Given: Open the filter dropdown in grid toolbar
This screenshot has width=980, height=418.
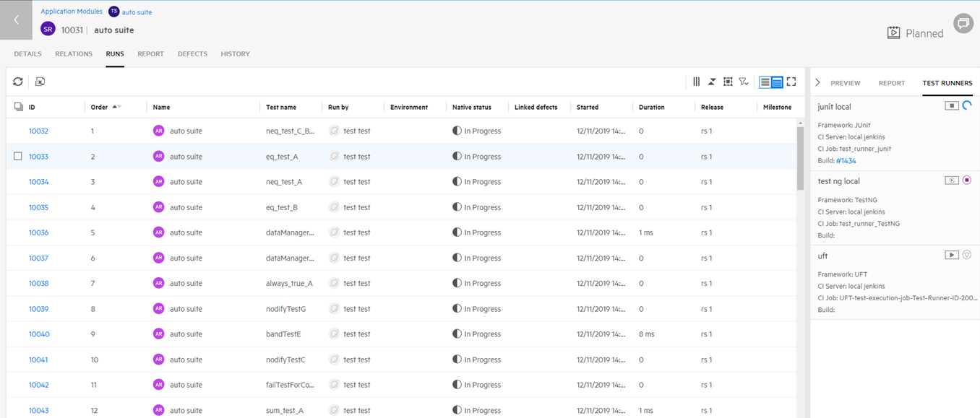Looking at the screenshot, I should [744, 82].
